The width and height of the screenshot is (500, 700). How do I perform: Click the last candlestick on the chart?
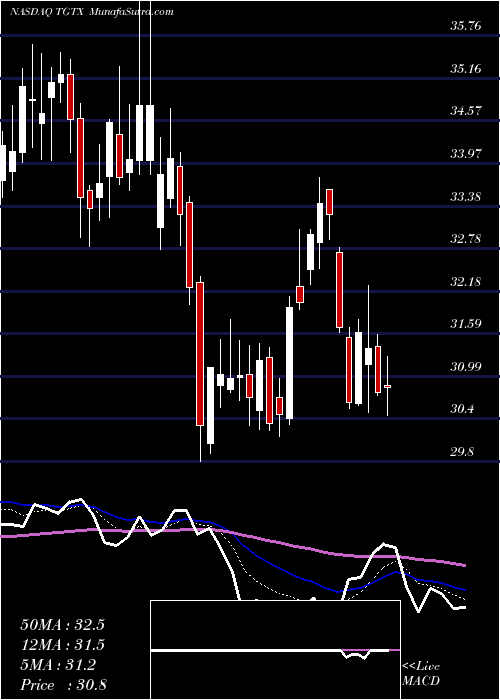388,386
